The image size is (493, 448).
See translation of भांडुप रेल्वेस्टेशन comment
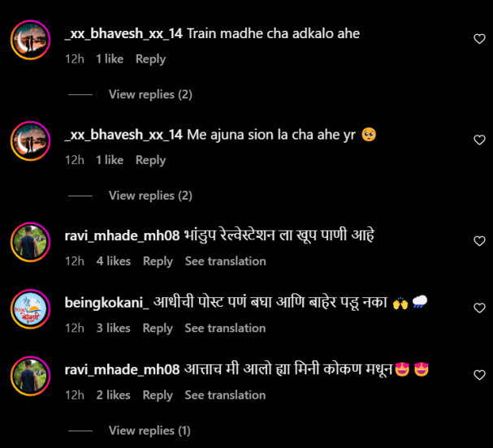coord(226,261)
